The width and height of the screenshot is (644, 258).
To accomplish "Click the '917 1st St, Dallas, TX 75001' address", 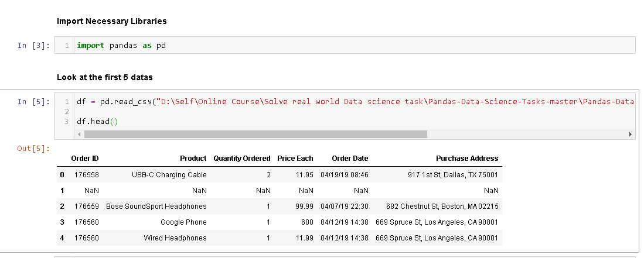I will (x=452, y=175).
